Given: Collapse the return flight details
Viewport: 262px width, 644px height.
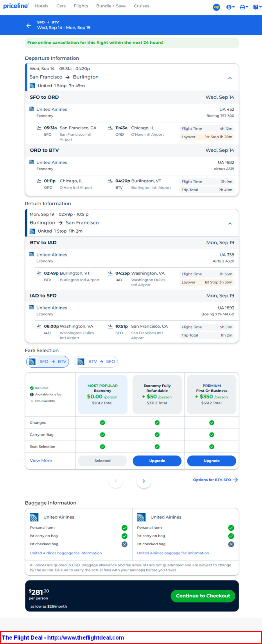Looking at the screenshot, I should click(x=230, y=224).
